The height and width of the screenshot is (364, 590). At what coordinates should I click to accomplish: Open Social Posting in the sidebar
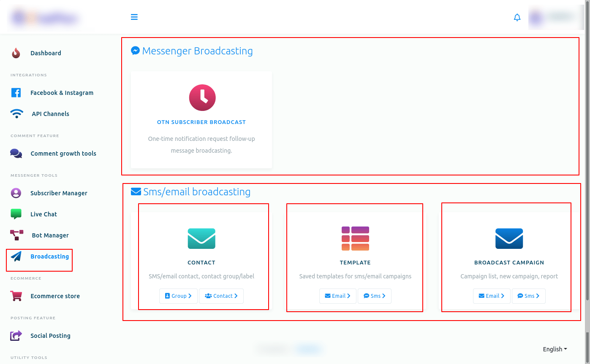(50, 336)
